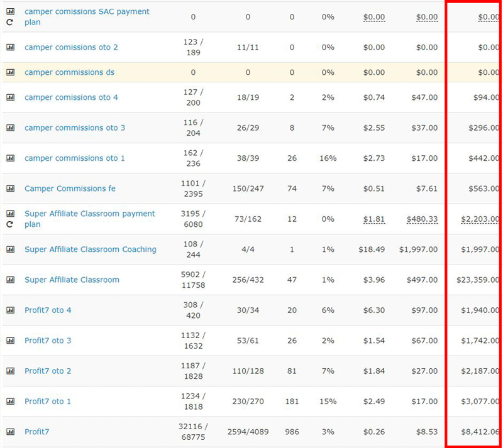Open camper comissions oto 4 product link
503x448 pixels.
[x=71, y=97]
